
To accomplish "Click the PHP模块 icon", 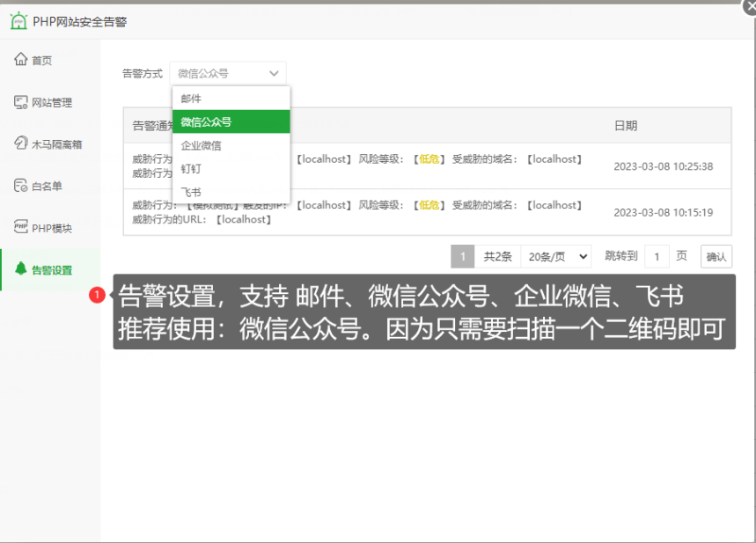I will [x=21, y=228].
